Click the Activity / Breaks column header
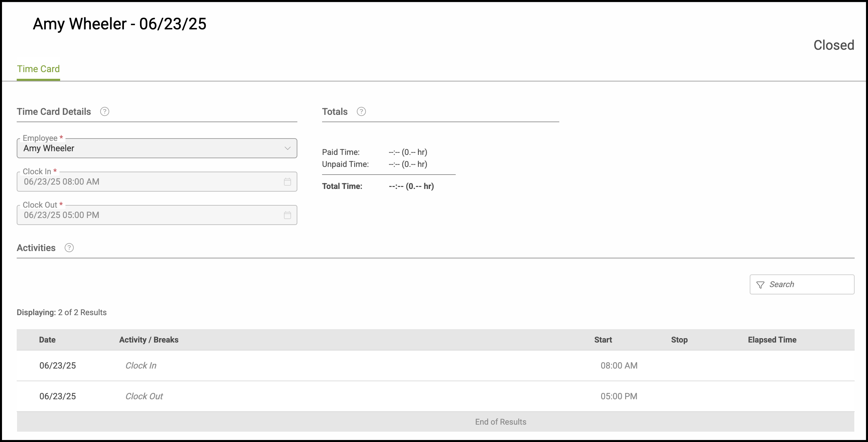 [149, 340]
